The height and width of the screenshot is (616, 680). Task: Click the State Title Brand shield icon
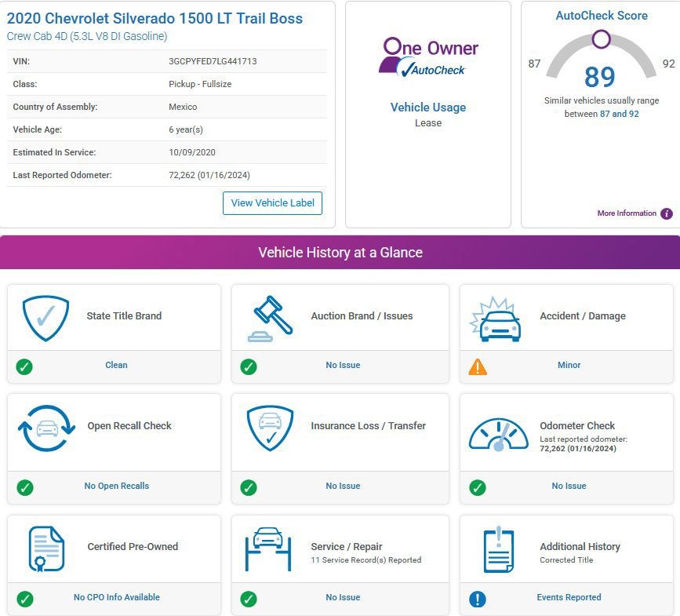45,318
